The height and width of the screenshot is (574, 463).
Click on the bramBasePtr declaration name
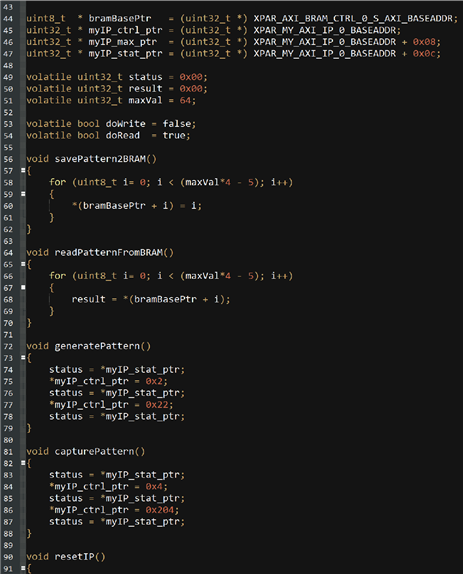pyautogui.click(x=120, y=18)
